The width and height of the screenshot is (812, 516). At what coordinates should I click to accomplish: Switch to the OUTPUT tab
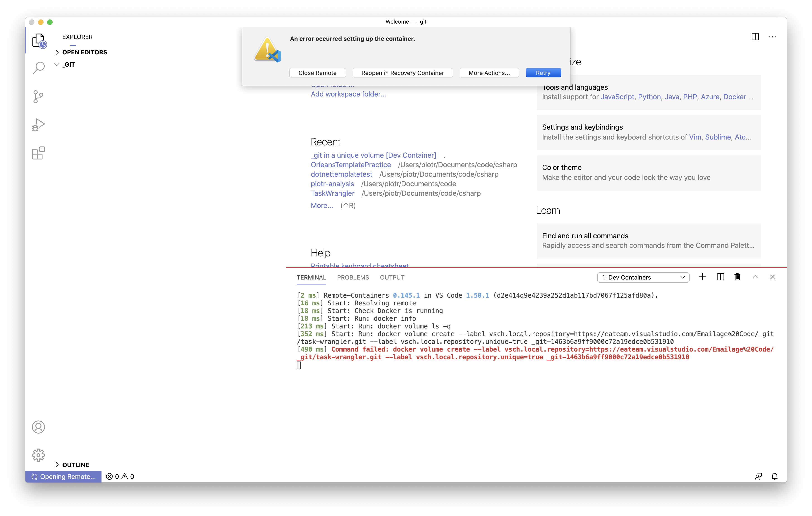pos(392,277)
